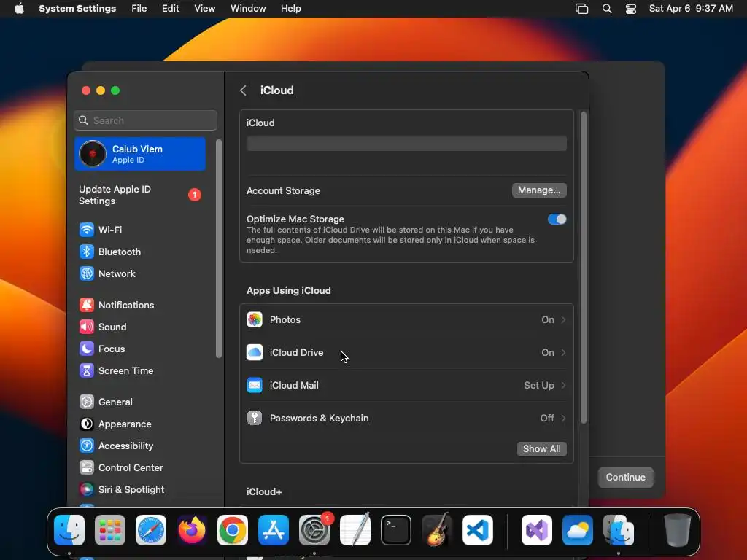The height and width of the screenshot is (560, 747).
Task: Open Siri & Spotlight icon
Action: [x=87, y=489]
